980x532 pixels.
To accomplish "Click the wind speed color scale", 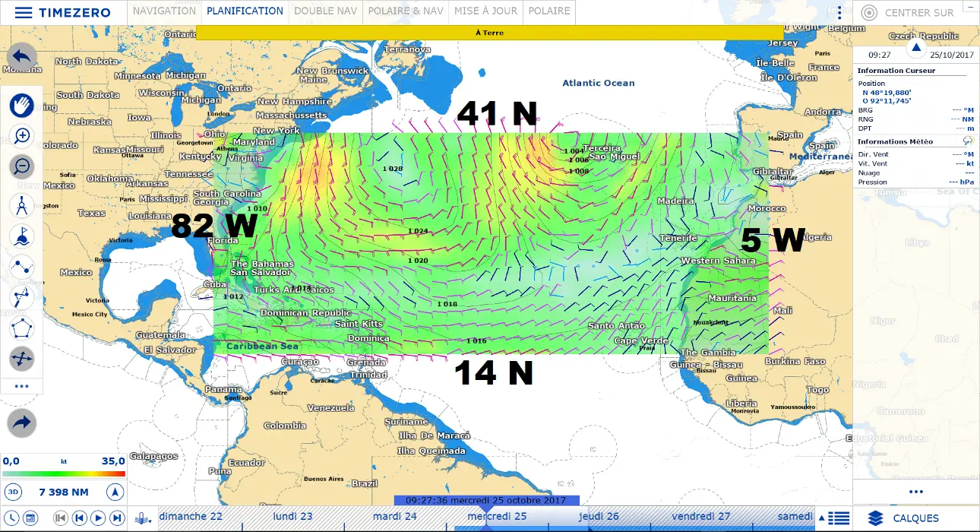I will pyautogui.click(x=63, y=473).
